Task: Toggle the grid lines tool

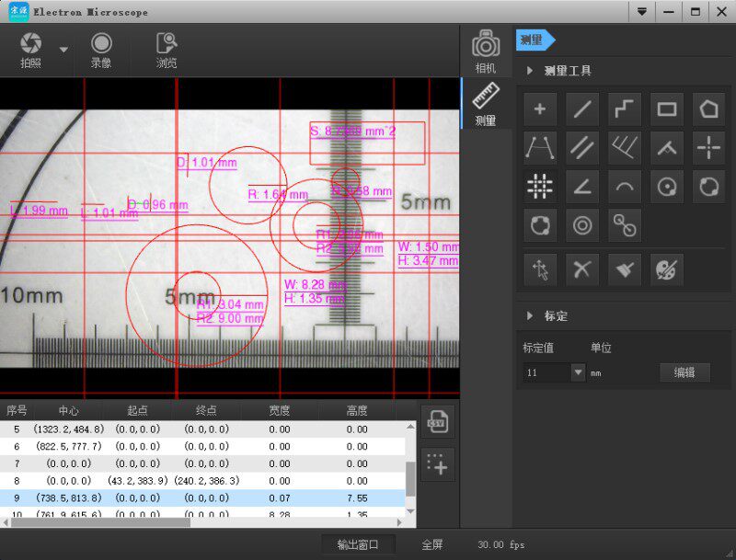Action: point(540,188)
